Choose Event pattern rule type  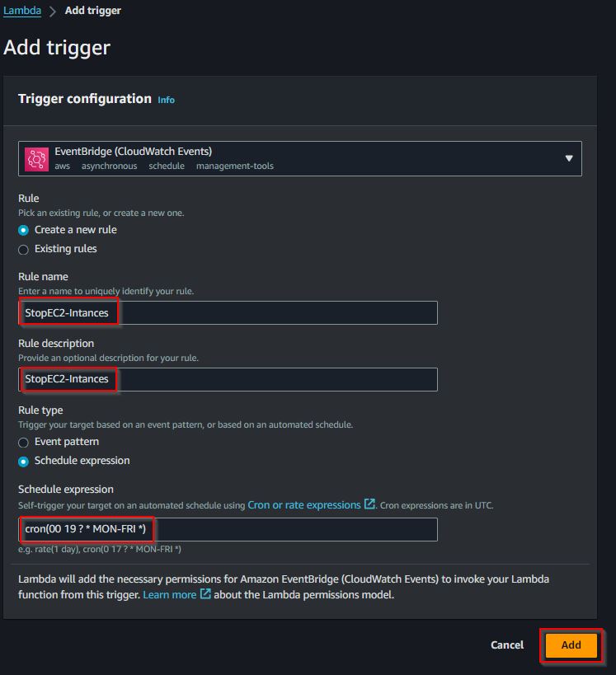point(24,443)
